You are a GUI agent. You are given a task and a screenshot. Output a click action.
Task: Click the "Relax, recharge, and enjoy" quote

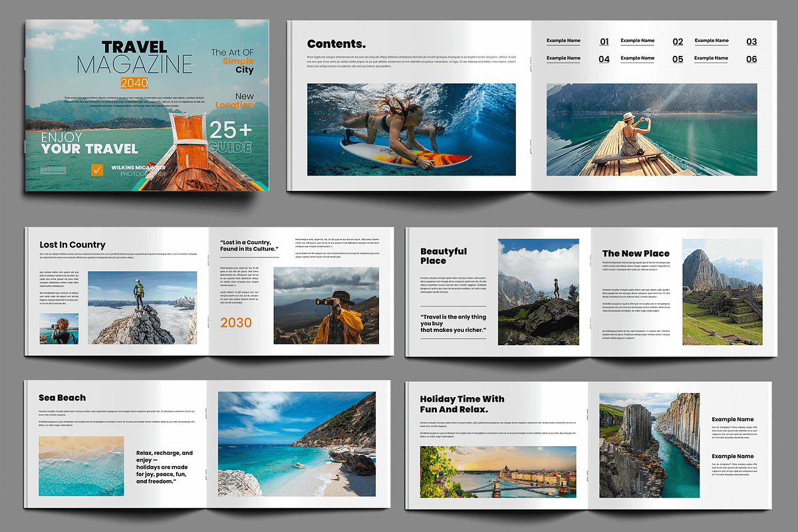pos(165,467)
